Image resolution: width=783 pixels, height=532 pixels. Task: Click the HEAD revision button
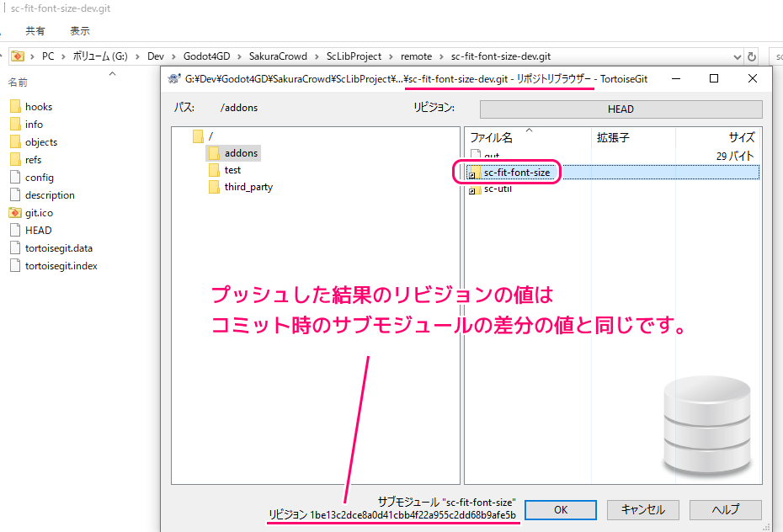pyautogui.click(x=621, y=109)
